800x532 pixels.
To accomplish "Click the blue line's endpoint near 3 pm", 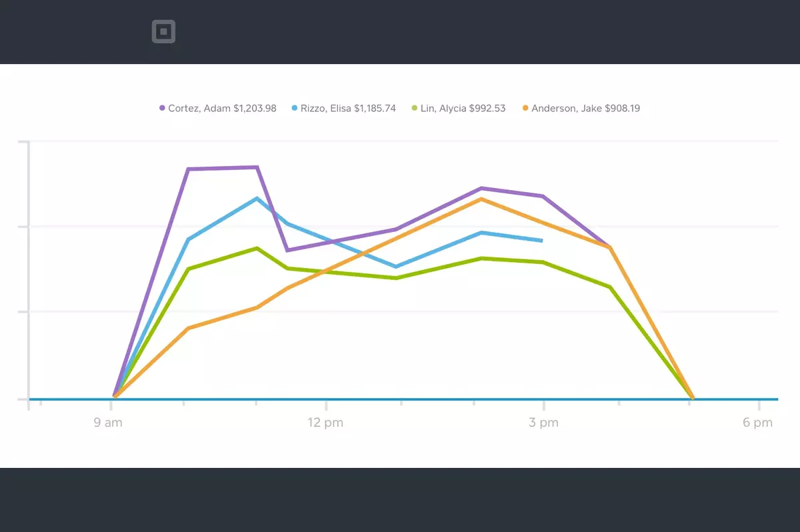I will tap(541, 241).
